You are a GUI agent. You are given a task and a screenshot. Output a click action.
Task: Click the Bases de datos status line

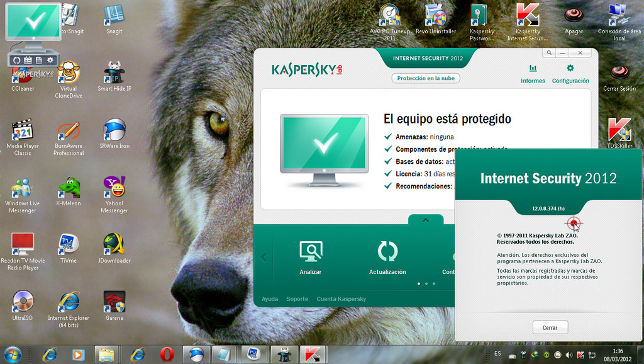click(x=419, y=162)
